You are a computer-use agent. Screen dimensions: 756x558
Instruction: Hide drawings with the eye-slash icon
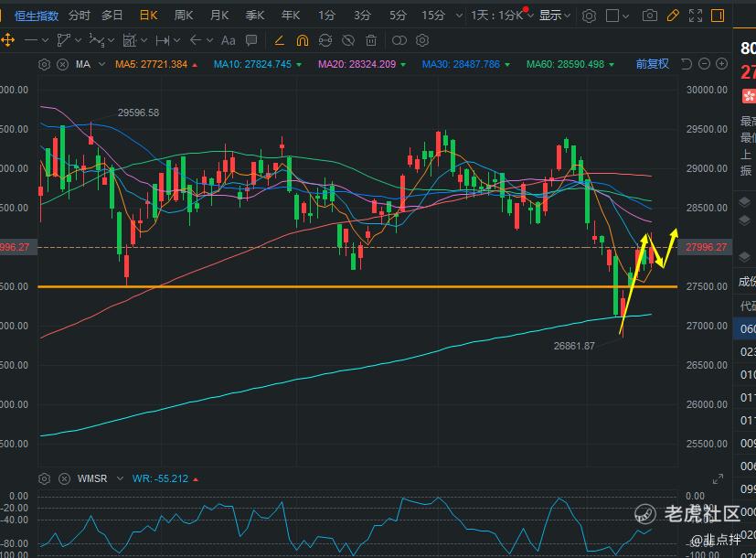tap(348, 40)
